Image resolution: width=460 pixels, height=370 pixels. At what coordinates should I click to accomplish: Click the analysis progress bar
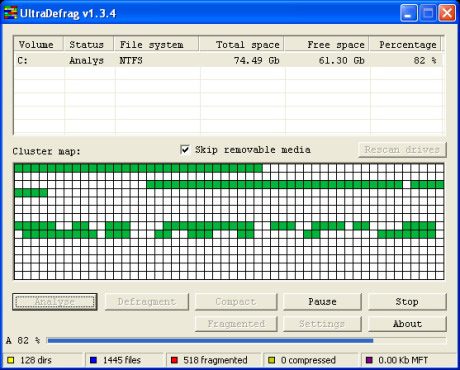click(246, 340)
